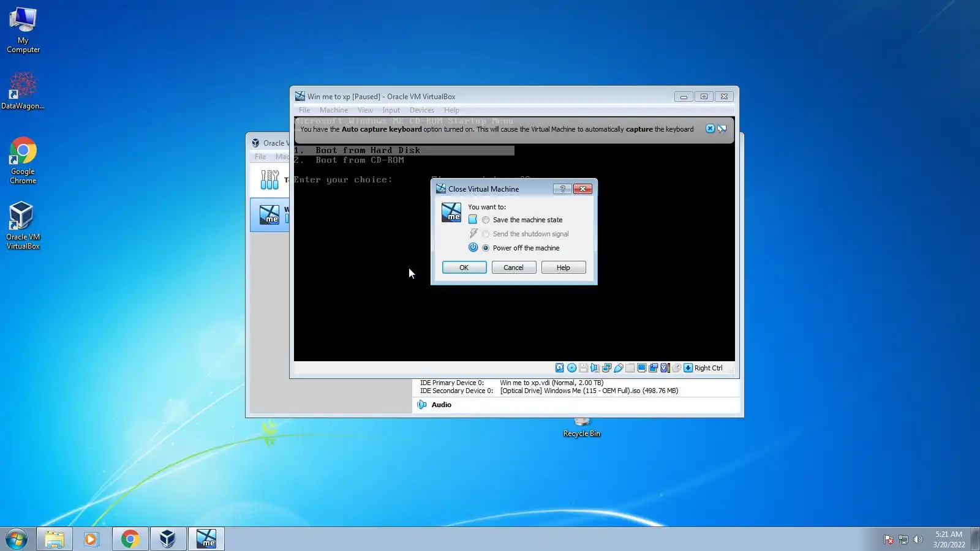The width and height of the screenshot is (980, 551).
Task: Close the Close Virtual Machine dialog
Action: (582, 189)
